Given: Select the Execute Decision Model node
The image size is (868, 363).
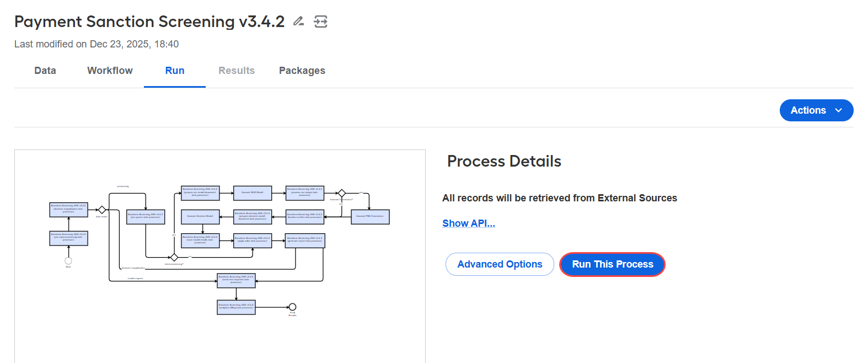Looking at the screenshot, I should click(x=200, y=216).
